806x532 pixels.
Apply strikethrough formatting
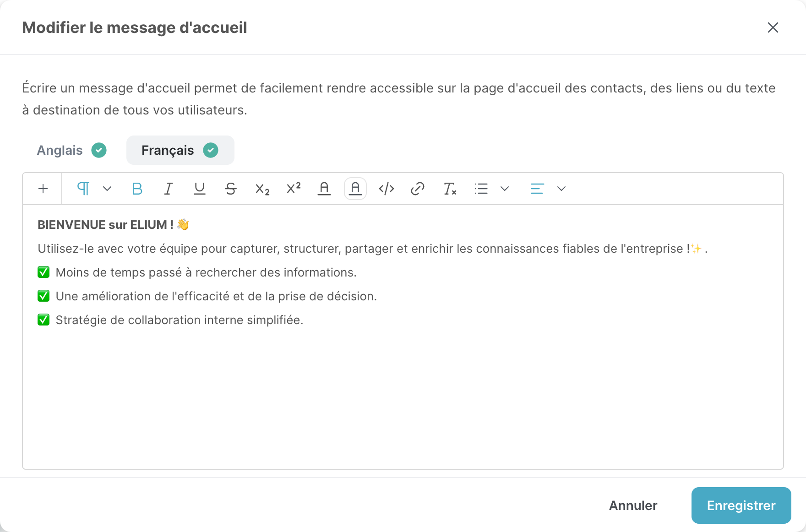click(x=231, y=189)
